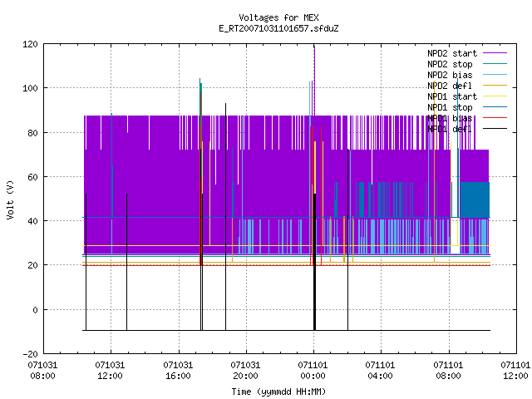532x399 pixels.
Task: Click the Time (yymmdd HH:MM) x-axis label
Action: (278, 392)
